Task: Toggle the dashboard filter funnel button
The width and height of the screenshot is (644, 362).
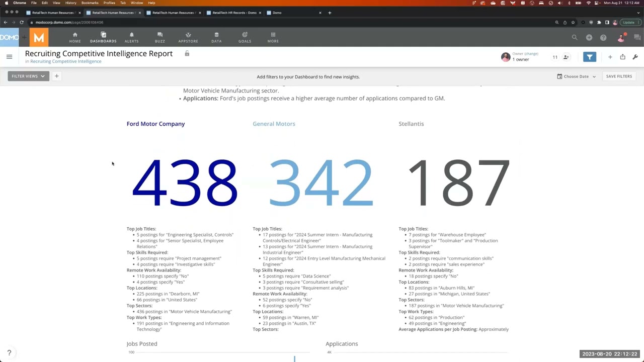Action: click(x=590, y=57)
